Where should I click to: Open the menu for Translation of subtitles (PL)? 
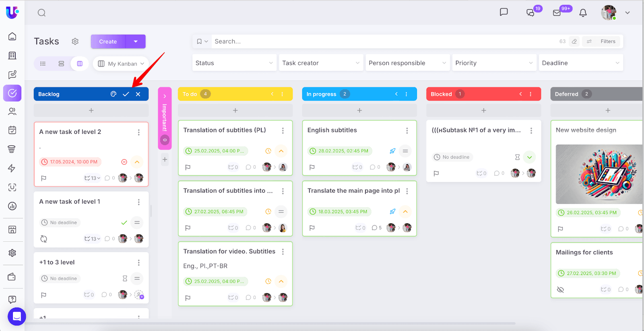(x=283, y=131)
